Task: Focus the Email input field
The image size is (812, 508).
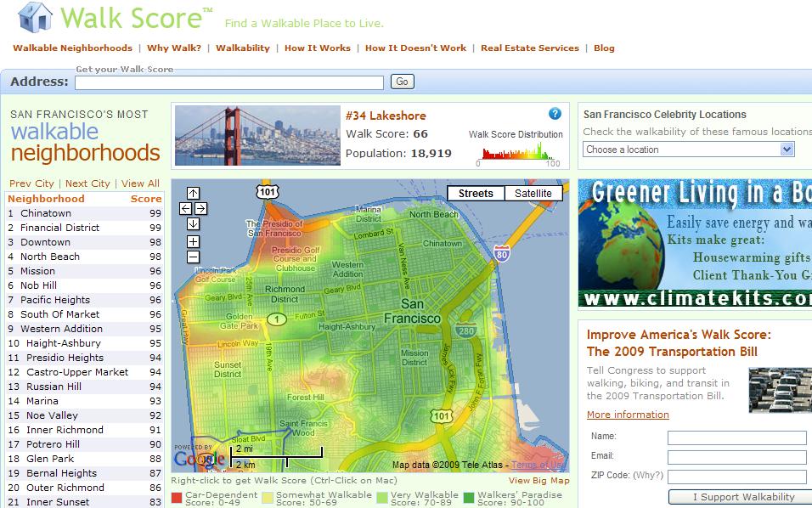Action: [x=737, y=457]
